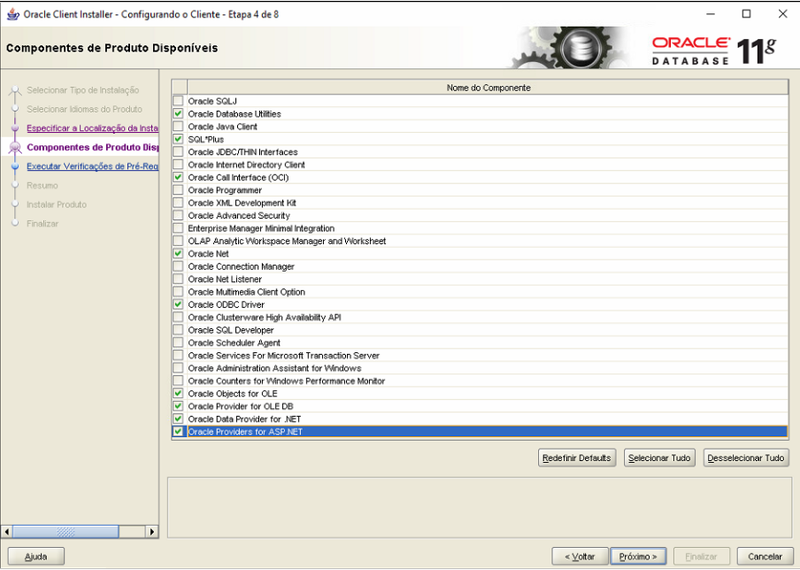Tick Enterprise Manager Minimal Integration checkbox
The width and height of the screenshot is (800, 570).
(178, 228)
